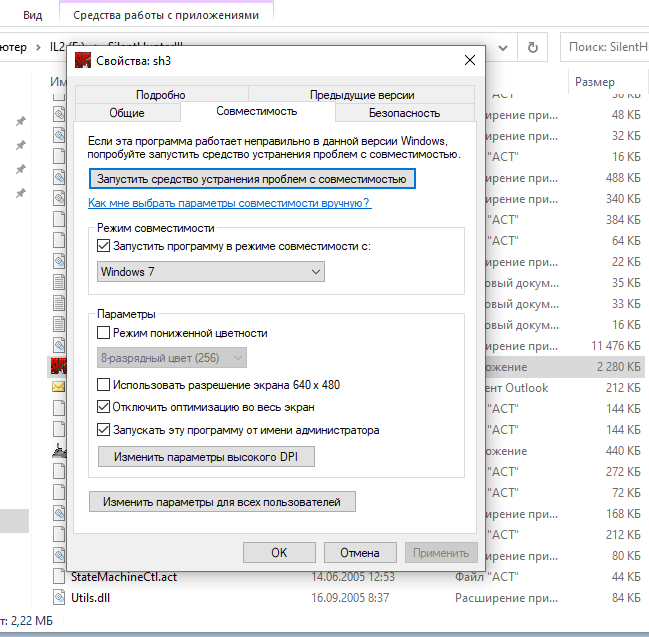Click the 44 КБ size value

pos(626,577)
